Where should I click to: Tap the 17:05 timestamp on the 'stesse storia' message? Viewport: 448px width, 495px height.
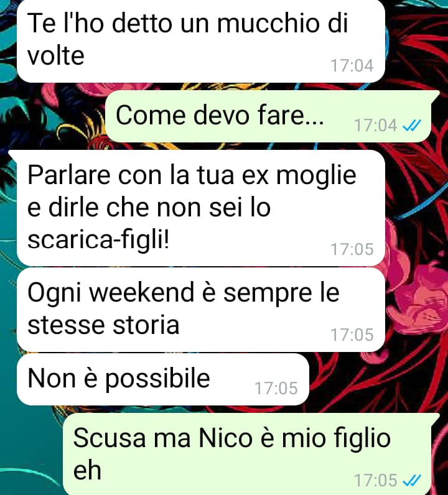pyautogui.click(x=352, y=335)
